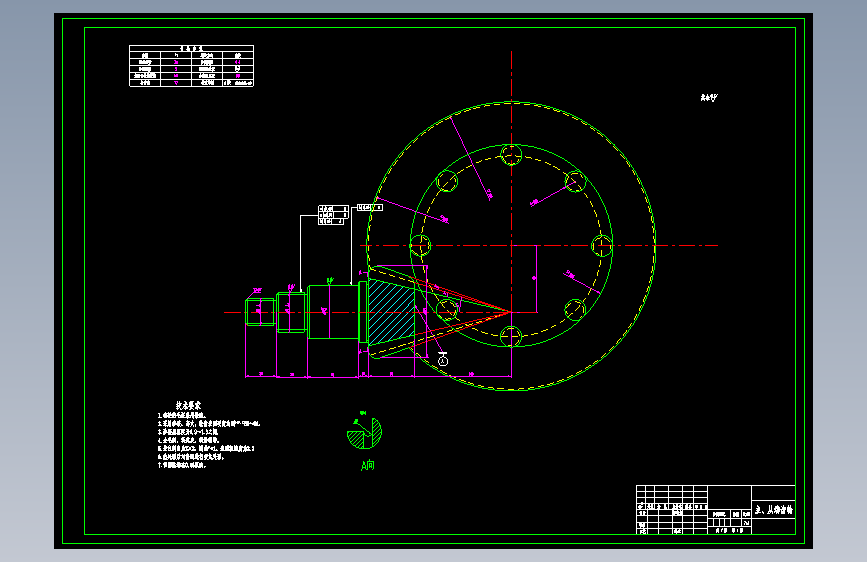The width and height of the screenshot is (867, 562).
Task: Click the leftmost threaded shaft end section
Action: [x=260, y=312]
